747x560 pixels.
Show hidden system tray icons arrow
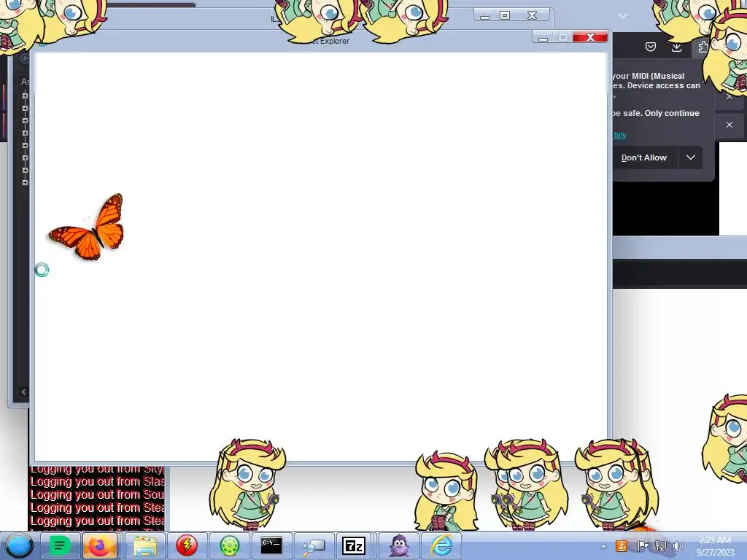tap(603, 546)
